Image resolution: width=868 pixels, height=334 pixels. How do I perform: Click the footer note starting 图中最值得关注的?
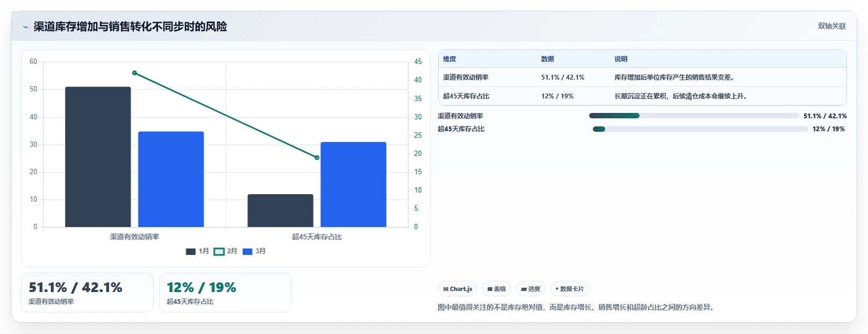pos(577,308)
